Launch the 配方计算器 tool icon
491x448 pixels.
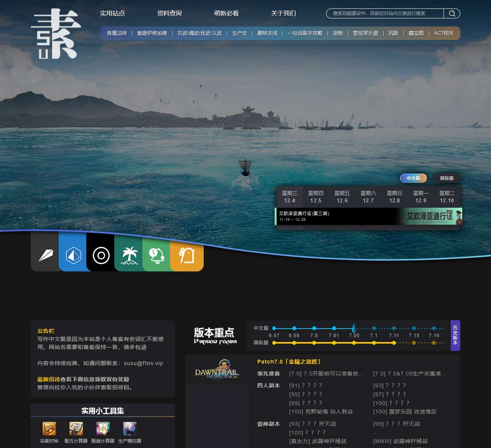coord(76,428)
